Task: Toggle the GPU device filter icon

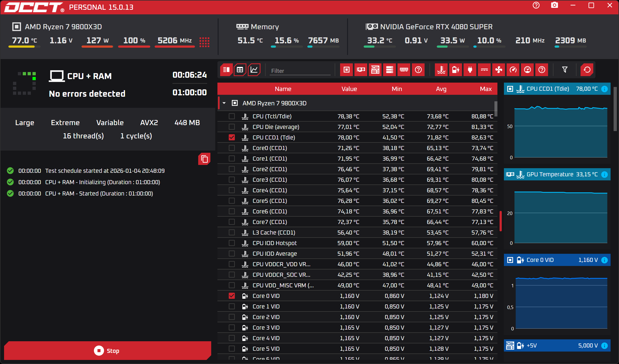Action: pos(361,70)
